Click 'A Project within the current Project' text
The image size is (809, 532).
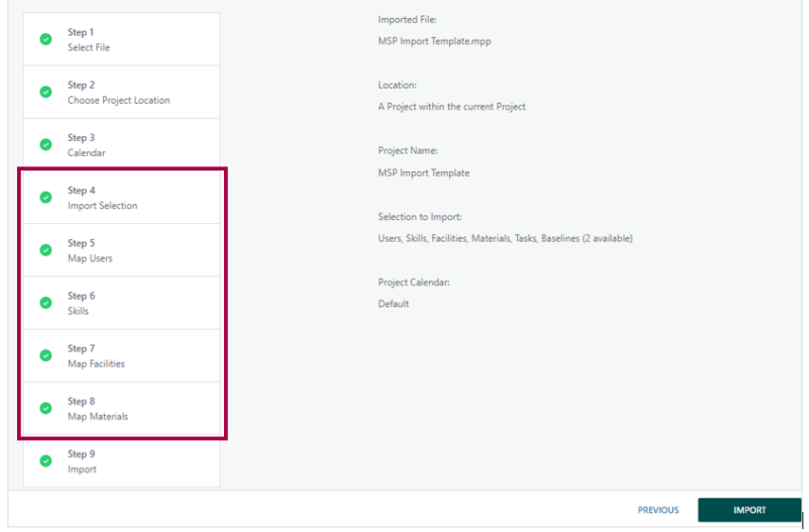click(452, 107)
